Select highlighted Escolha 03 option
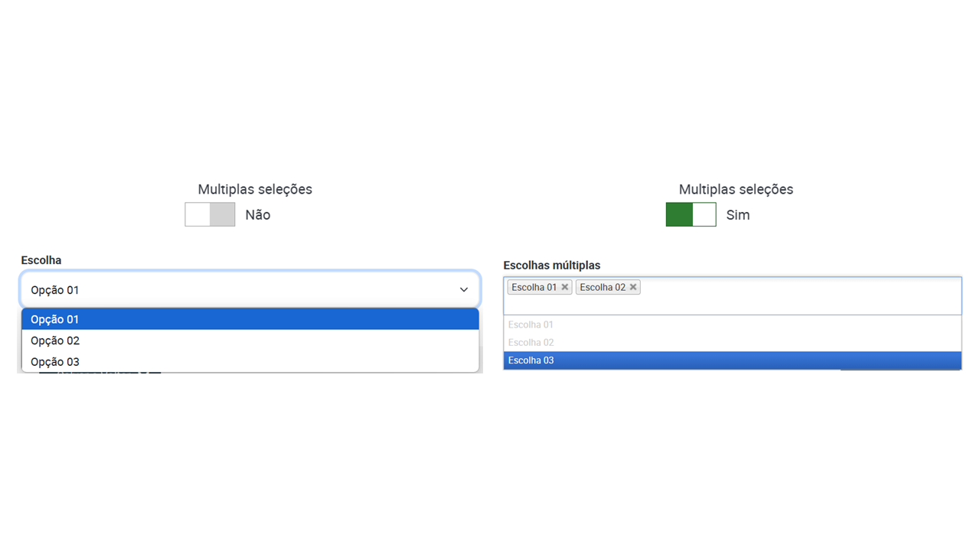 (x=732, y=360)
